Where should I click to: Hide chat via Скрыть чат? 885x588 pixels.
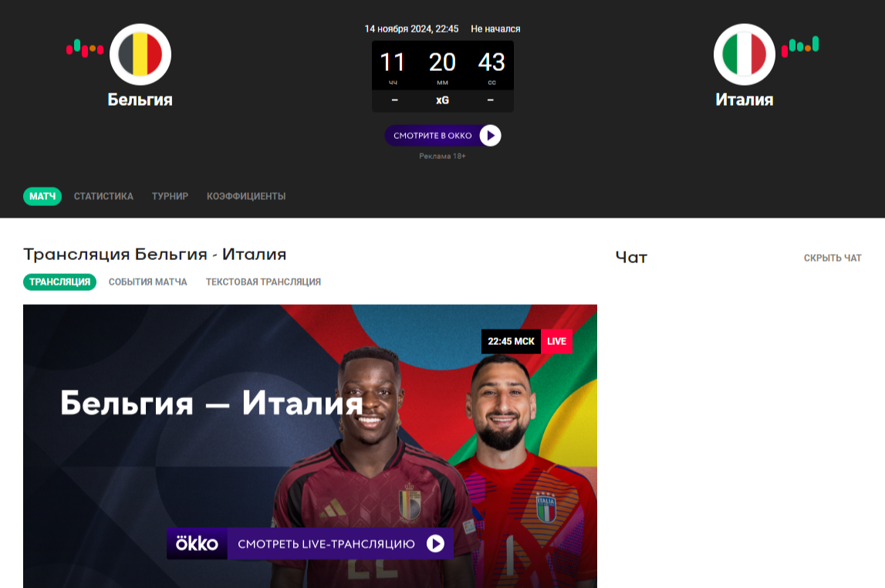point(833,258)
